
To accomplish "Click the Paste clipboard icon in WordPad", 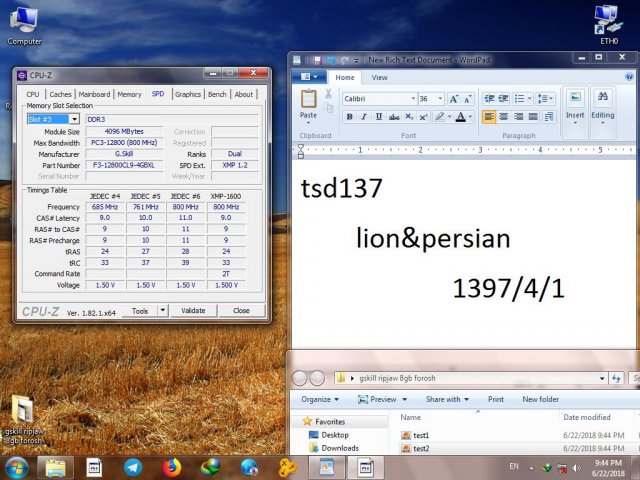I will 308,99.
